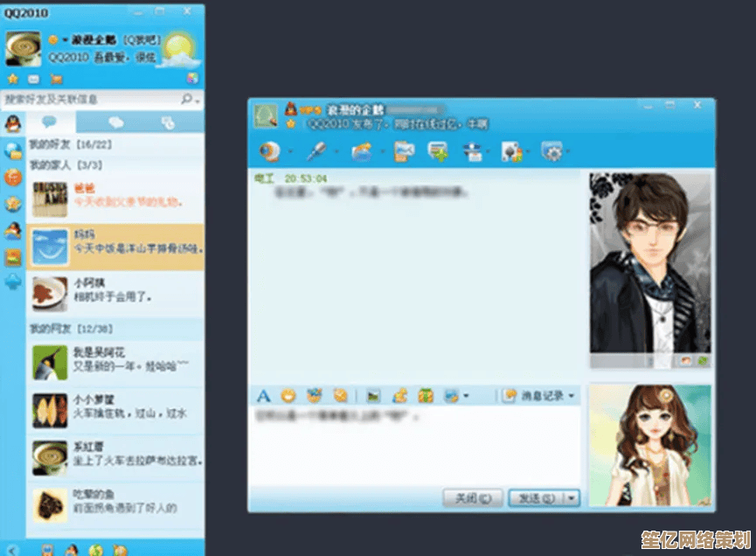Switch to the recent contacts tab
Viewport: 756px width, 556px height.
[x=167, y=122]
